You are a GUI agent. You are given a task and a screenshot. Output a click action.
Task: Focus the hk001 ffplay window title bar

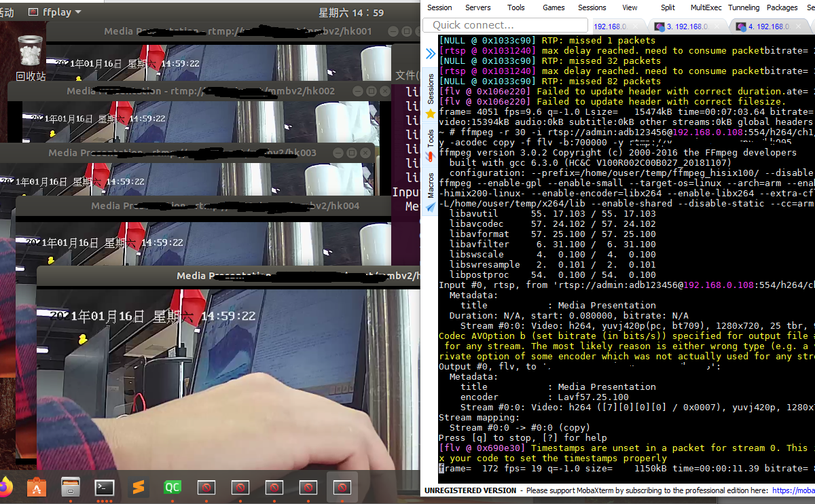point(234,31)
